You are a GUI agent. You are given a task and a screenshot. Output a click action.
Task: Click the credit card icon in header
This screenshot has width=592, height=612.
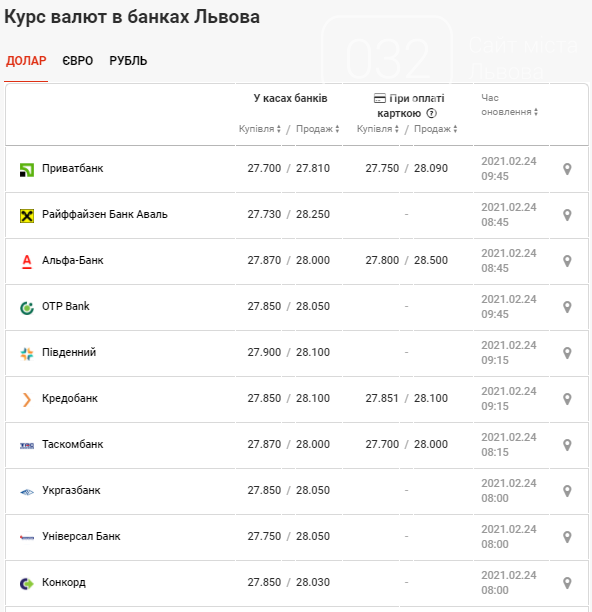click(x=380, y=98)
